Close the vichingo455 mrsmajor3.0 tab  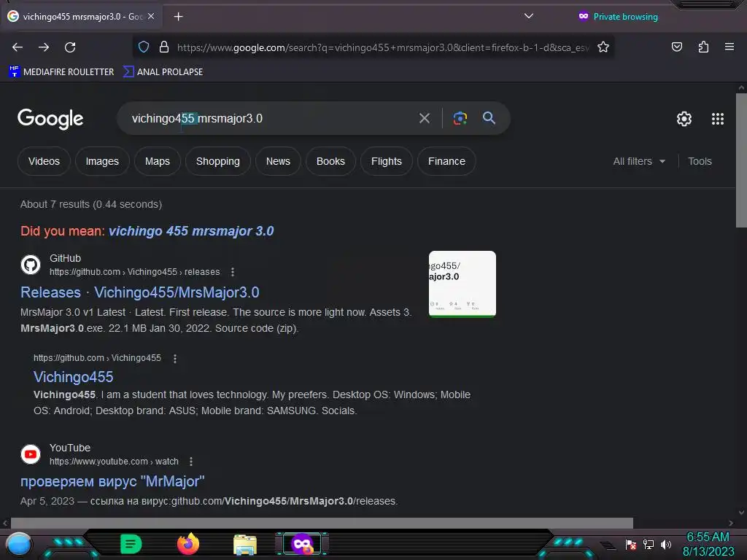coord(151,16)
